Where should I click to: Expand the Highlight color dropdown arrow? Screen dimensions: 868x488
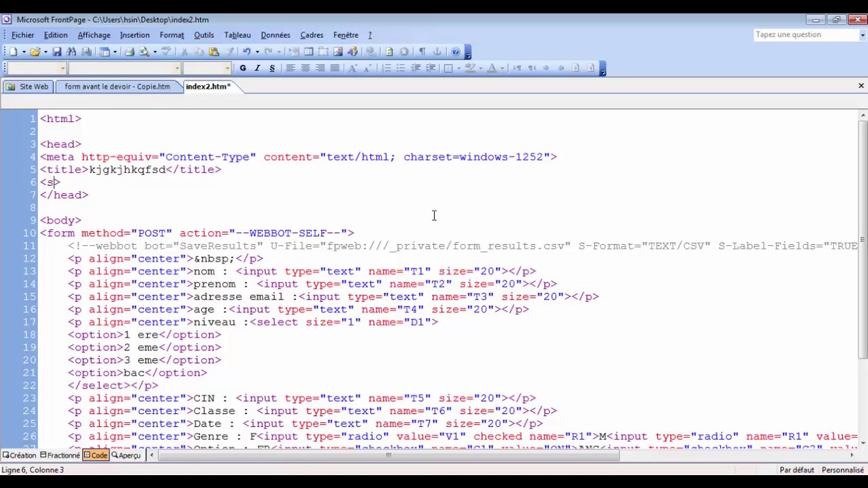(x=480, y=68)
